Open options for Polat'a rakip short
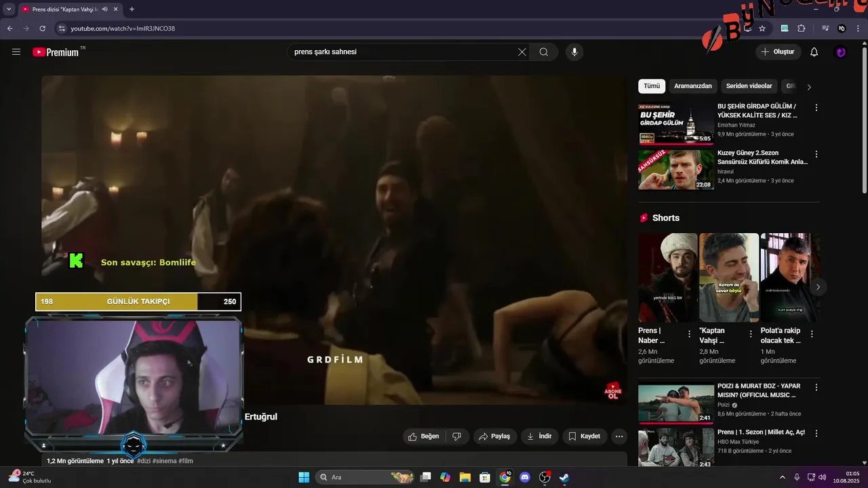This screenshot has width=868, height=488. [812, 334]
